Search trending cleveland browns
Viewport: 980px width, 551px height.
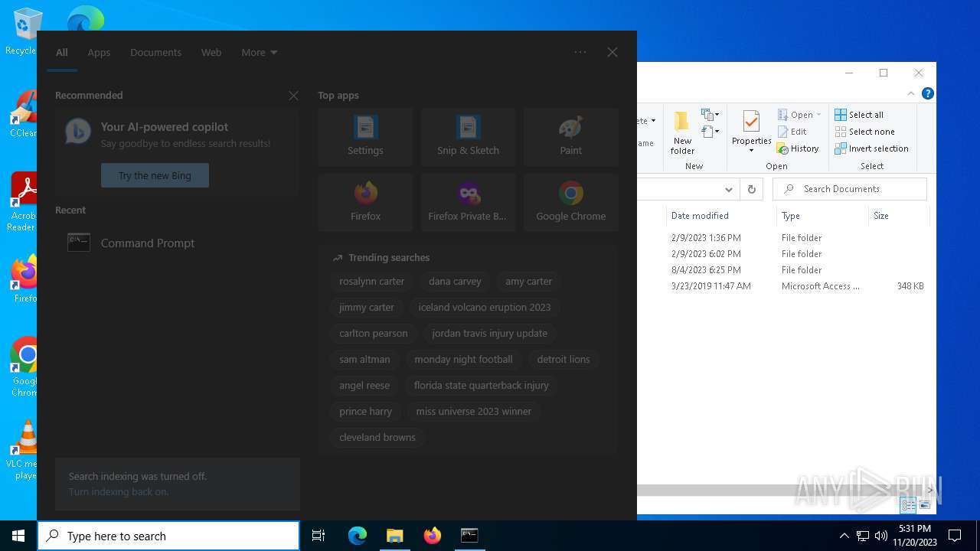pos(377,437)
